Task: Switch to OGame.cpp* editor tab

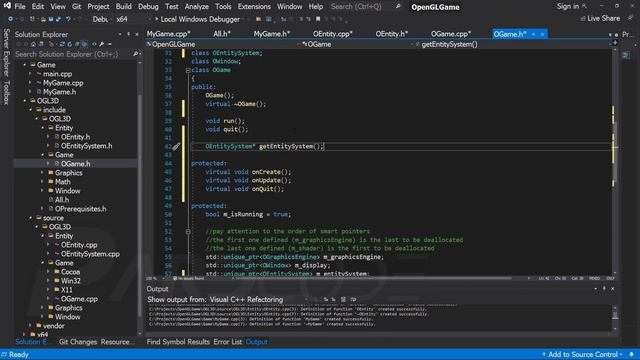Action: point(451,34)
